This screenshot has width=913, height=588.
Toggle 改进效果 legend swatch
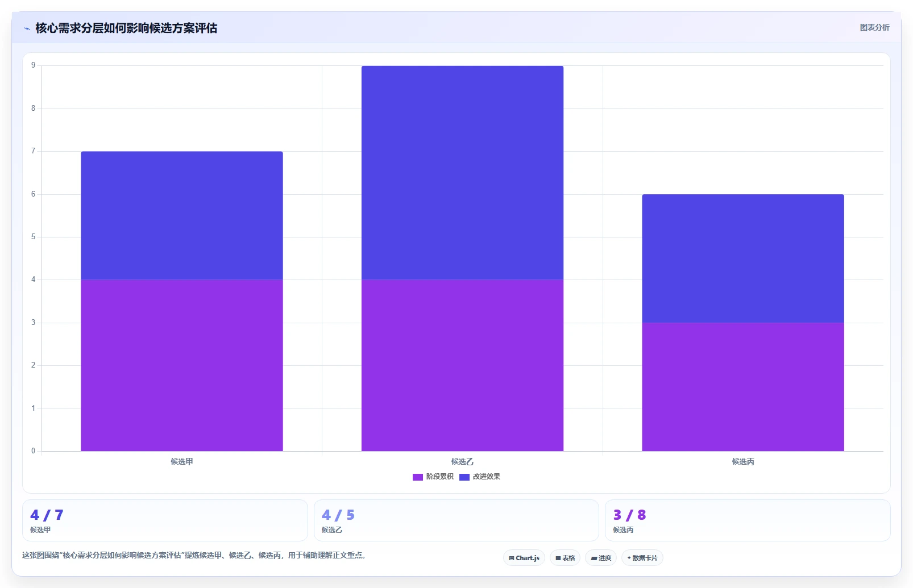tap(464, 477)
